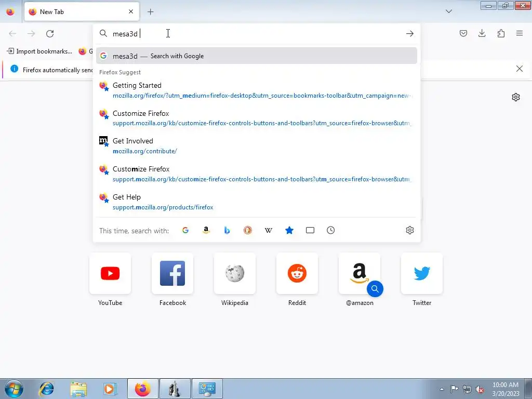532x399 pixels.
Task: Open Windows Explorer from the taskbar
Action: 78,389
